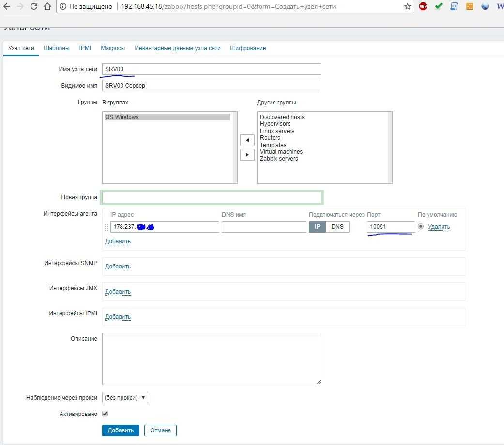Image resolution: width=504 pixels, height=445 pixels.
Task: Click the browser back arrow
Action: [7, 7]
